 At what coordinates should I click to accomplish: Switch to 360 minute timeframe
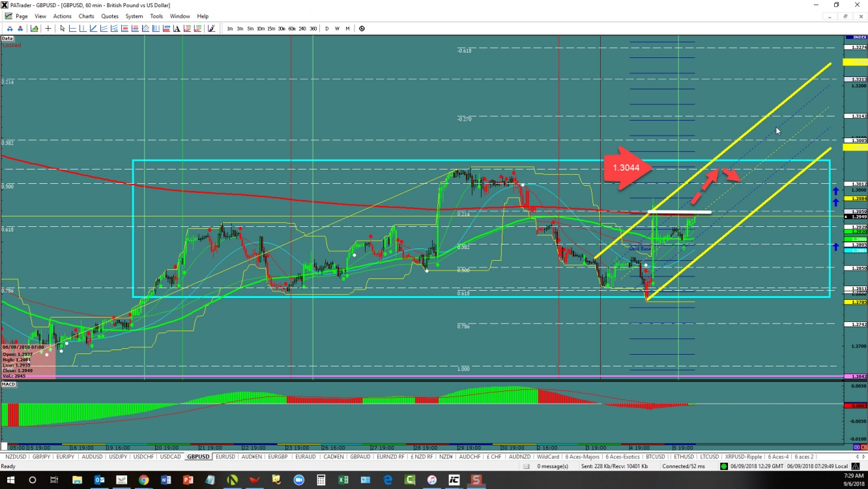pos(313,29)
